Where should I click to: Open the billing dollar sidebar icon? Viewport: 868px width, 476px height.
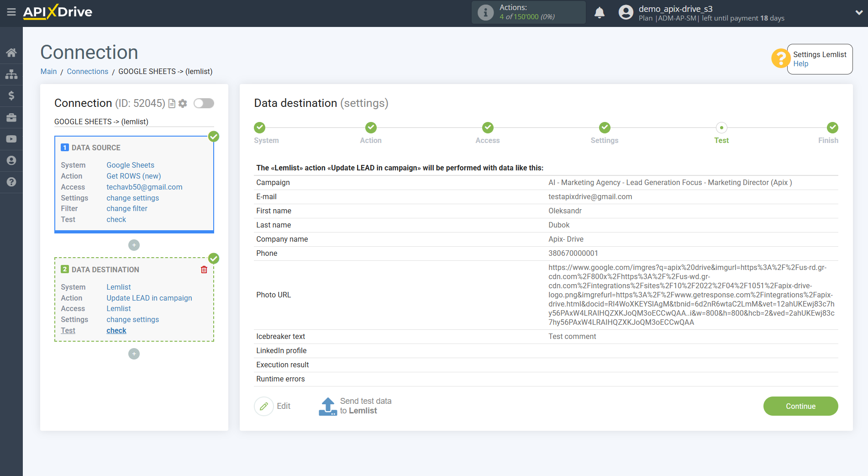point(11,95)
